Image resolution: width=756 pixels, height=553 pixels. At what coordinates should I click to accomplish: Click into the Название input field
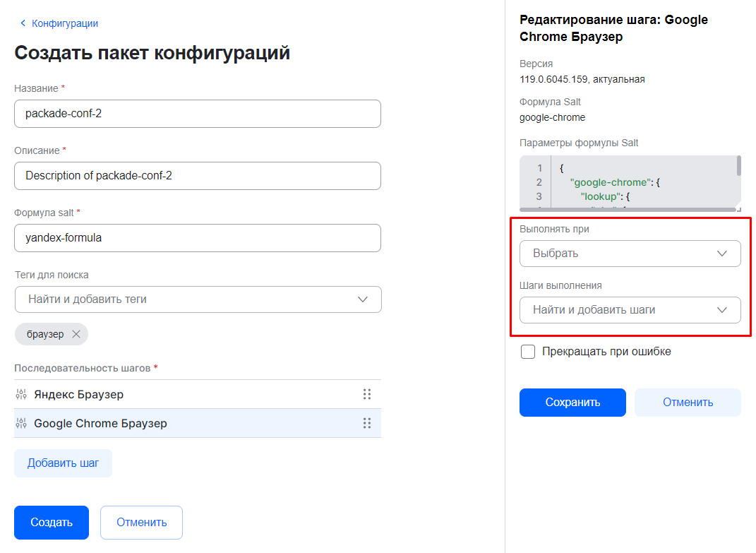coord(198,114)
